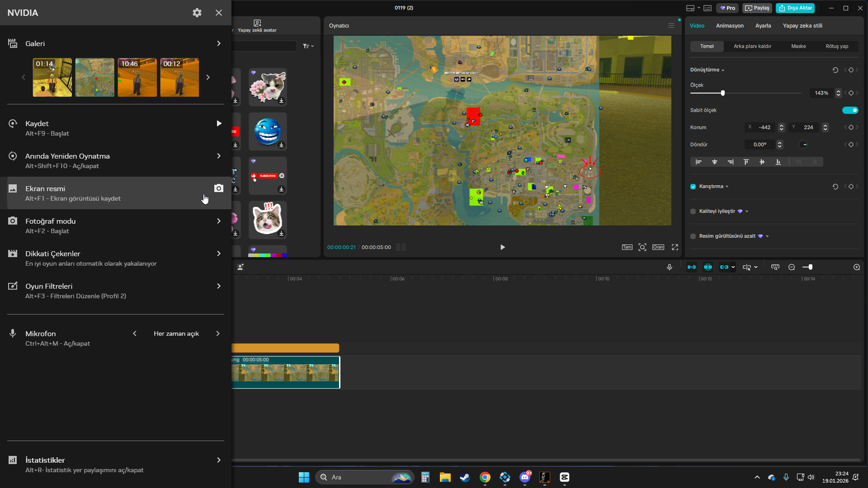Align clip to horizontal center
Image resolution: width=868 pixels, height=488 pixels.
[x=715, y=162]
